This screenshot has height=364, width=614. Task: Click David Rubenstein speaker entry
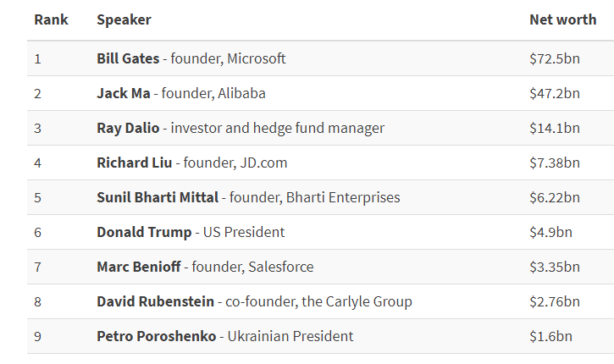pyautogui.click(x=255, y=301)
